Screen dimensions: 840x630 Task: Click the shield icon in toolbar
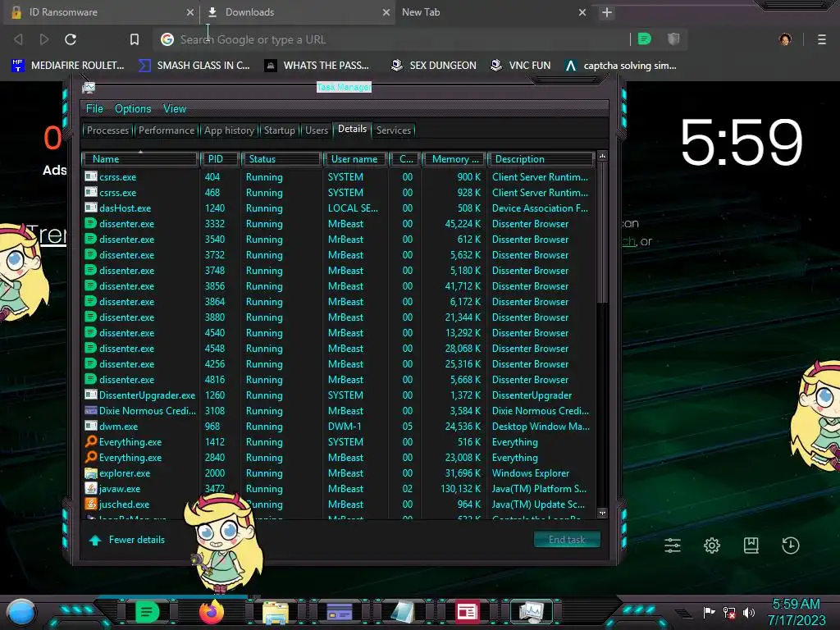(x=673, y=39)
